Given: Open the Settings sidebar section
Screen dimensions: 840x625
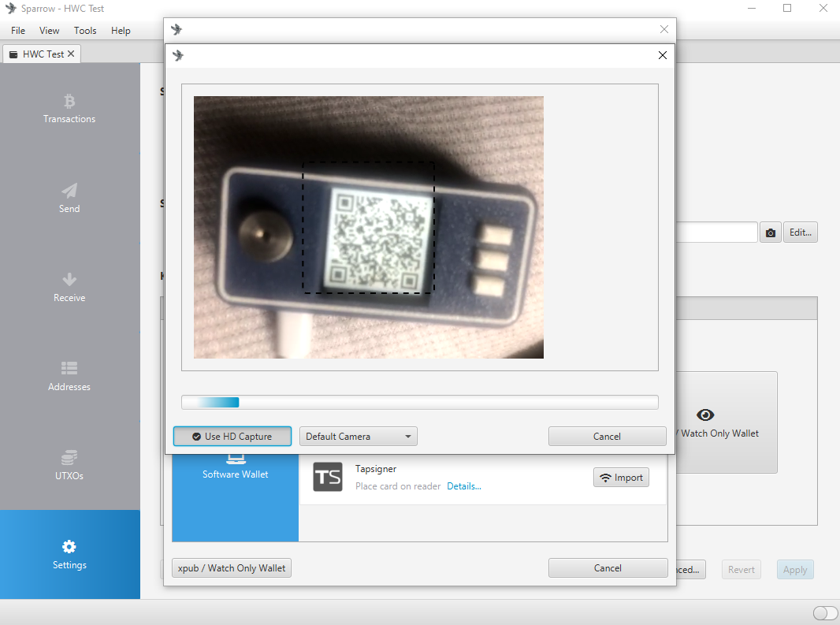Looking at the screenshot, I should (x=69, y=554).
